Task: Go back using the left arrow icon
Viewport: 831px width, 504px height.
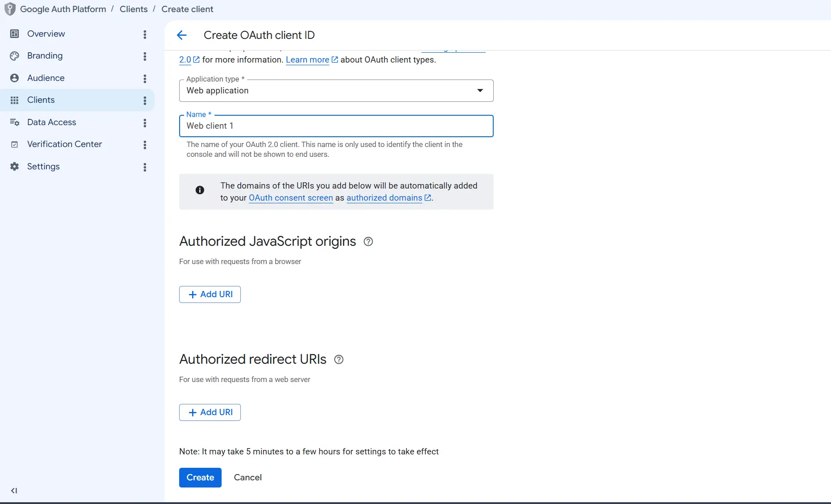Action: 181,35
